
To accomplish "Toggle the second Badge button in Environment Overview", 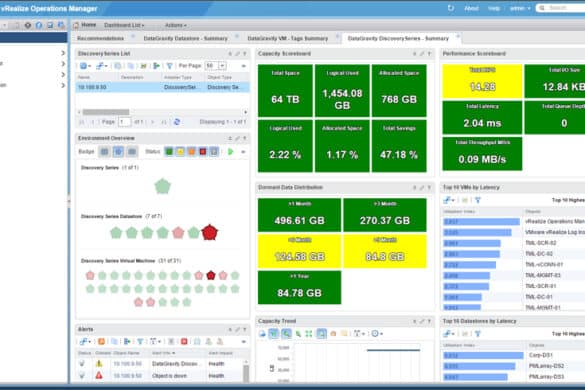I will click(118, 152).
